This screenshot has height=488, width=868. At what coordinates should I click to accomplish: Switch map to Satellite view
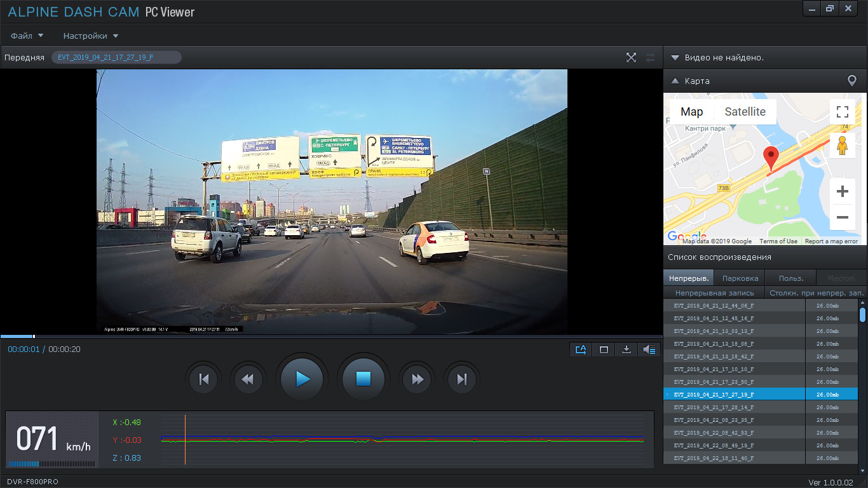745,112
